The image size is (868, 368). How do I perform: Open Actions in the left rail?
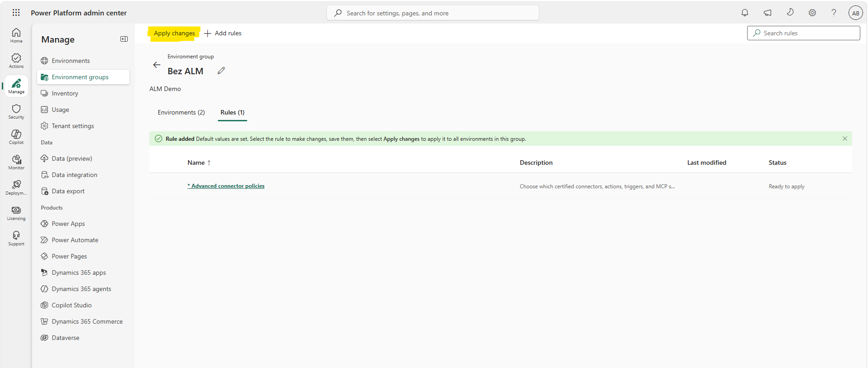[x=16, y=61]
